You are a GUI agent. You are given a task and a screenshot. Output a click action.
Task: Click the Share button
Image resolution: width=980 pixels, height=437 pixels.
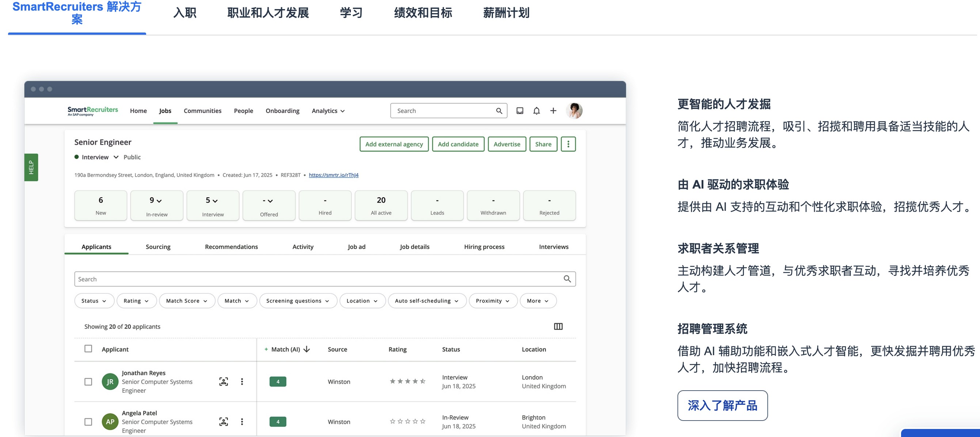pyautogui.click(x=543, y=144)
